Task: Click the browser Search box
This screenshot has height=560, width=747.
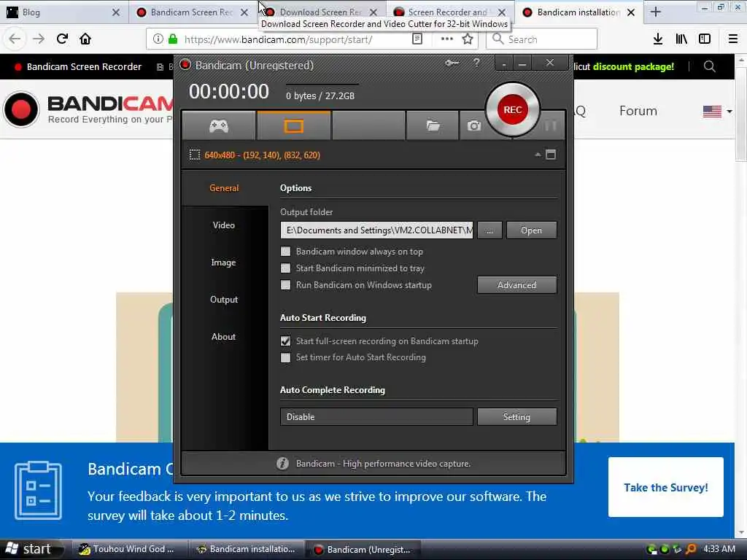Action: click(x=541, y=39)
